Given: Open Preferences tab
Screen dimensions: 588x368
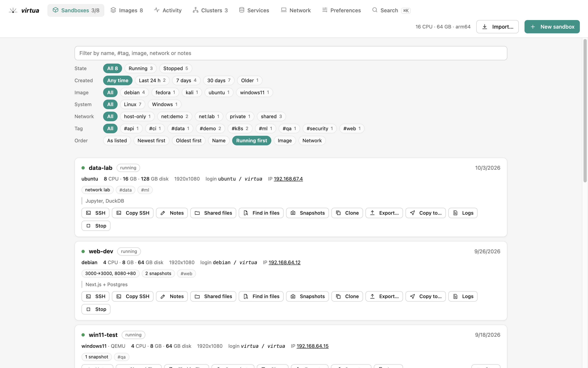Looking at the screenshot, I should [x=341, y=10].
